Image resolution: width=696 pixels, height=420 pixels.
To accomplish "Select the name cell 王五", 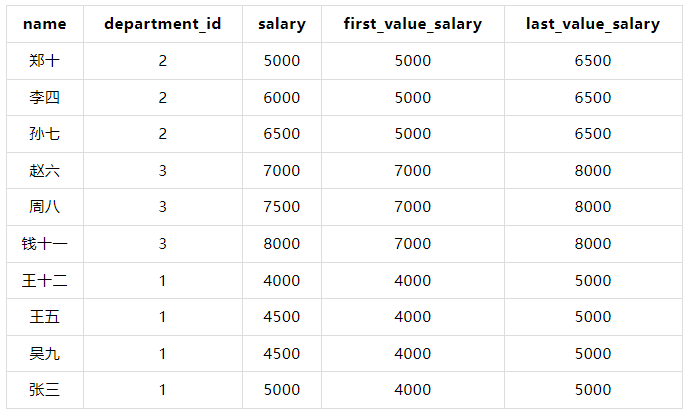I will pos(44,317).
